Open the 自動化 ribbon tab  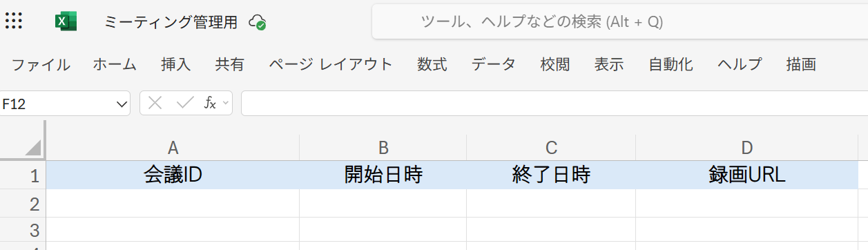(671, 65)
